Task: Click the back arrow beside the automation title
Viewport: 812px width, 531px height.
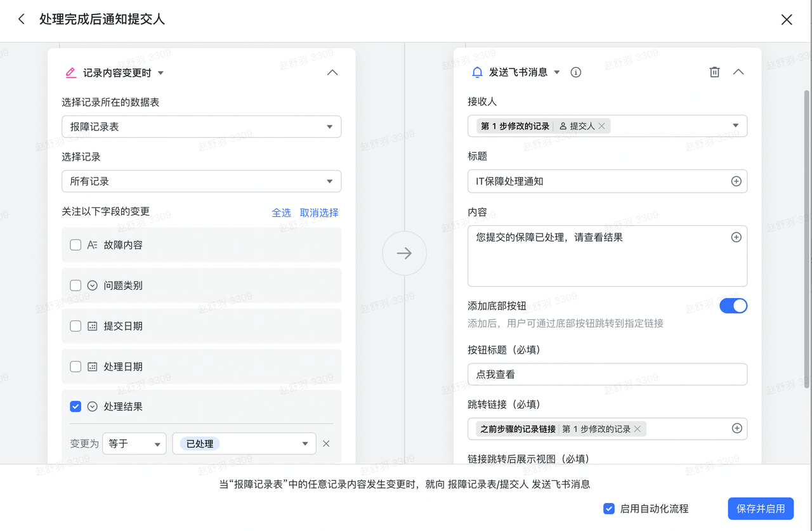Action: (22, 19)
